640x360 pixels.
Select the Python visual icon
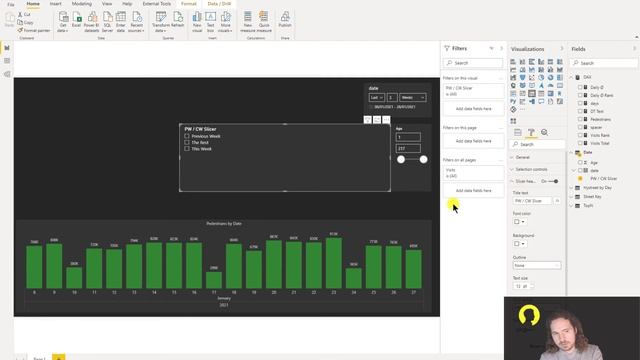(513, 101)
